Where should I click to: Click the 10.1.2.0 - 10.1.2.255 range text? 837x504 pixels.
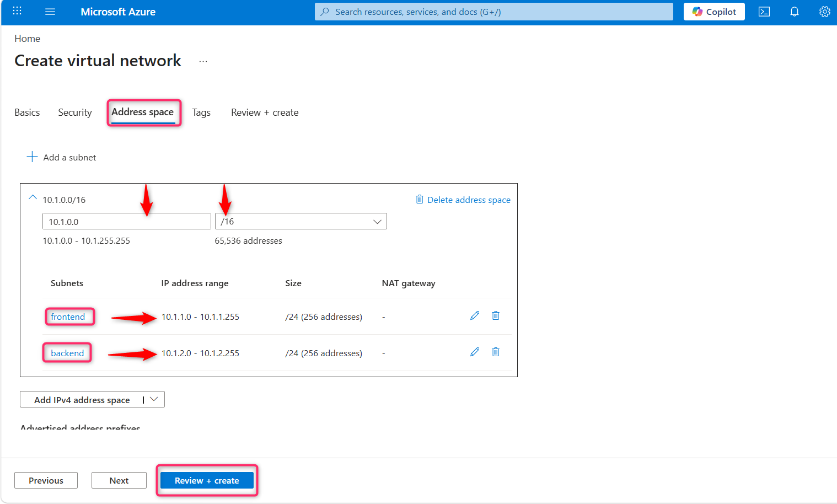(x=200, y=353)
